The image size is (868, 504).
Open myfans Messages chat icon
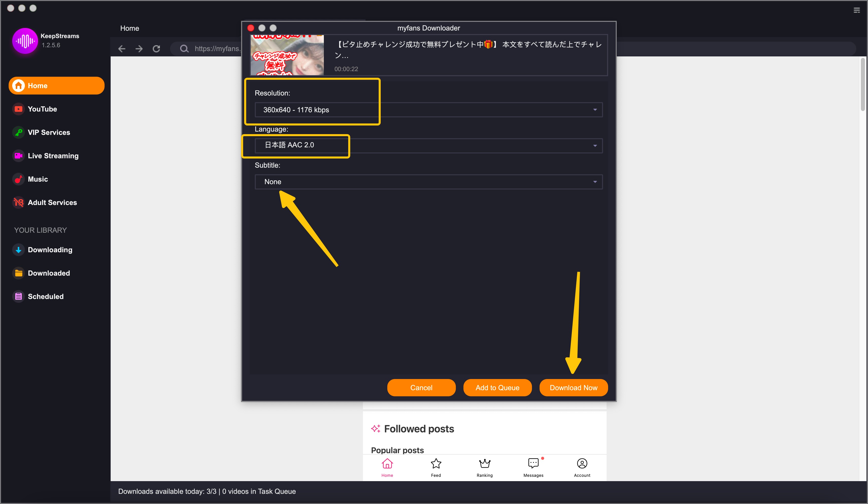[533, 464]
